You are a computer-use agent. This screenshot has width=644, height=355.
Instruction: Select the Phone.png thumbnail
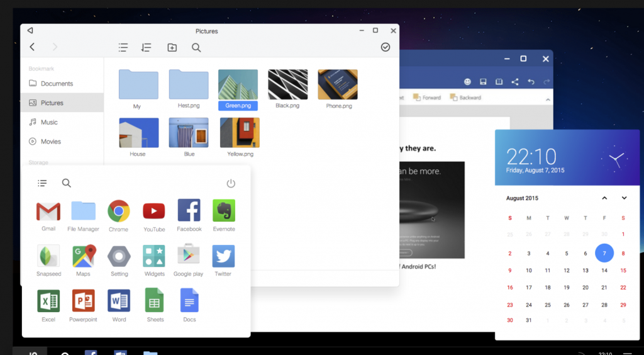338,84
